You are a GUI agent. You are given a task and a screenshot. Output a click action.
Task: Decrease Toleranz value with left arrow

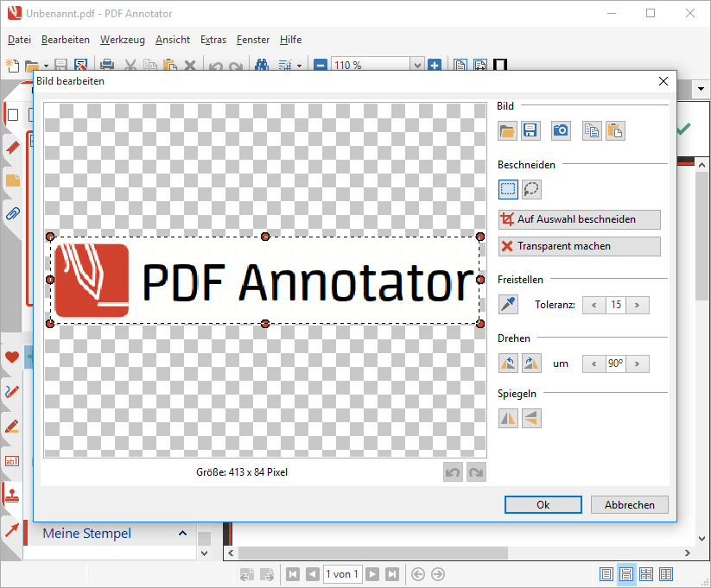594,305
